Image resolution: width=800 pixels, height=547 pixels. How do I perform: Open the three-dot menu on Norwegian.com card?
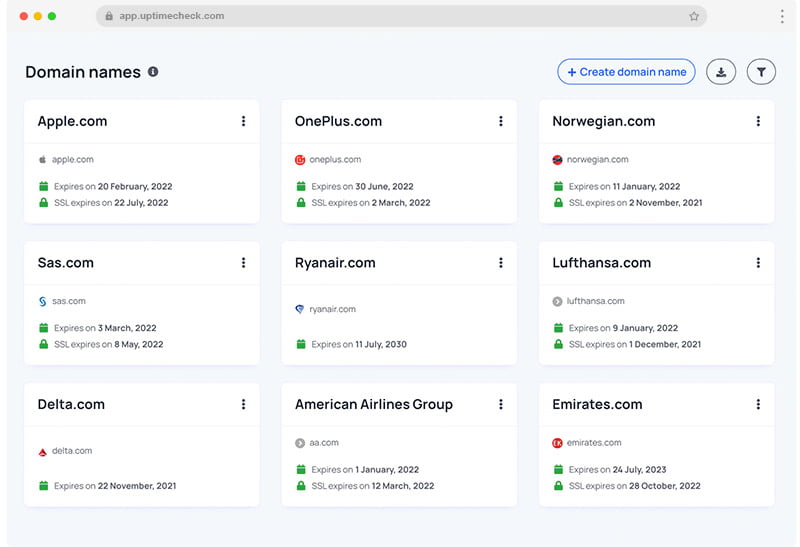tap(758, 121)
